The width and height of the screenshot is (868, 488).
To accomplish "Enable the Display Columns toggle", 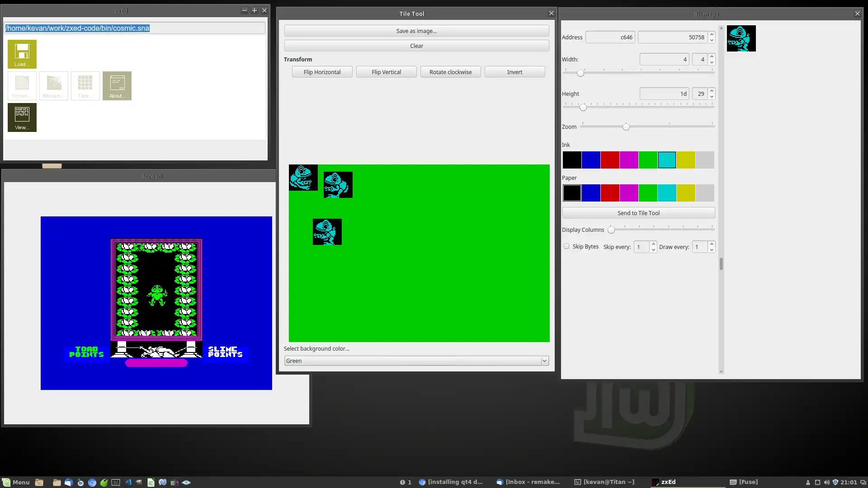I will pos(611,230).
